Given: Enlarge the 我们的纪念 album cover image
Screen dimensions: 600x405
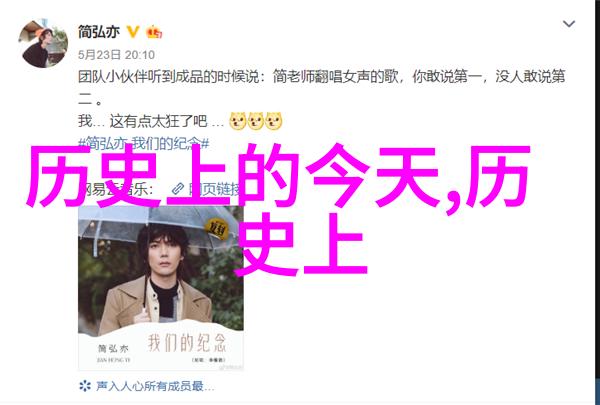Looking at the screenshot, I should [x=161, y=288].
